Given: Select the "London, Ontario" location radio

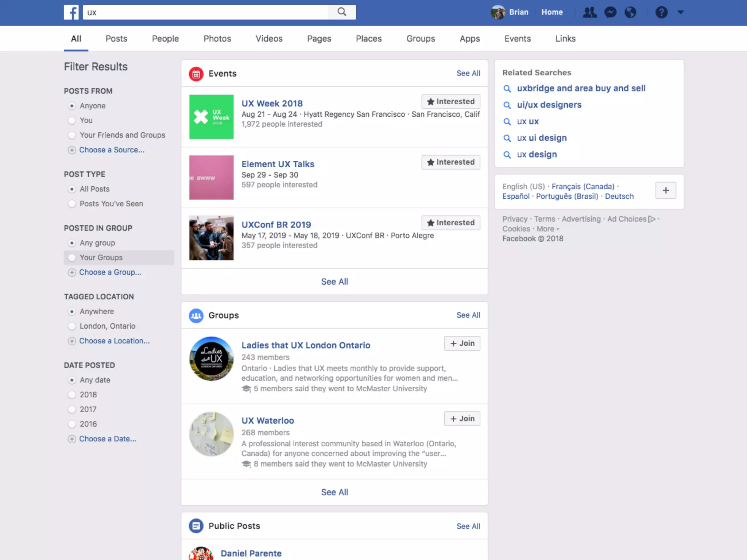Looking at the screenshot, I should coord(72,326).
